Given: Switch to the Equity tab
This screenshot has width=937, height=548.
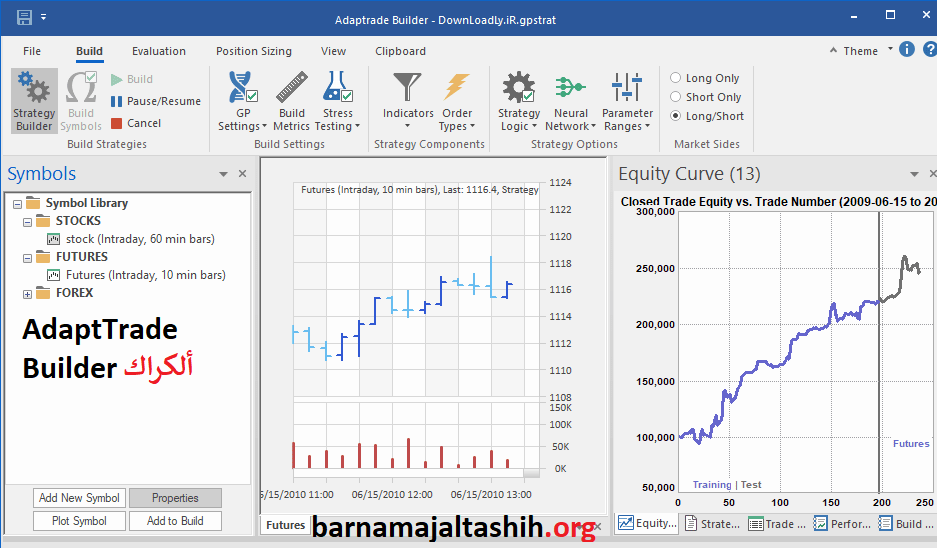Looking at the screenshot, I should [647, 523].
